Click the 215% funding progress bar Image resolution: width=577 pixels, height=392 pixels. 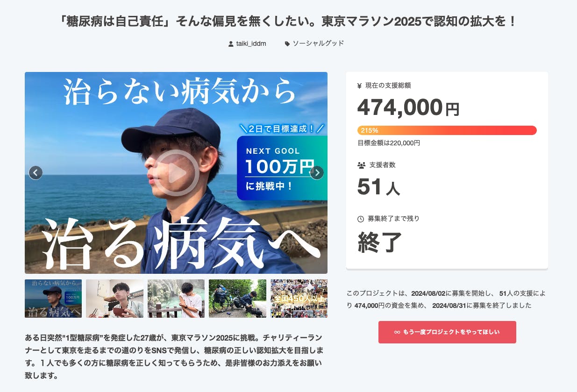pyautogui.click(x=447, y=130)
